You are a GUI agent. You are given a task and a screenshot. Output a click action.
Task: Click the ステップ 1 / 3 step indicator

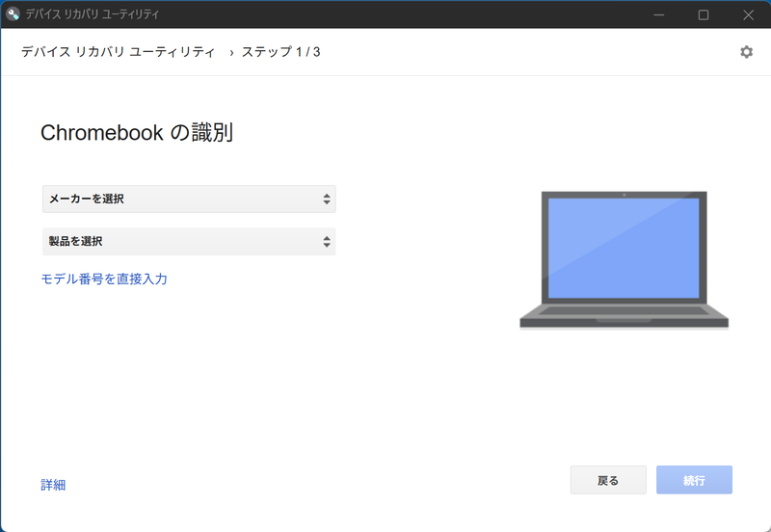[x=280, y=52]
